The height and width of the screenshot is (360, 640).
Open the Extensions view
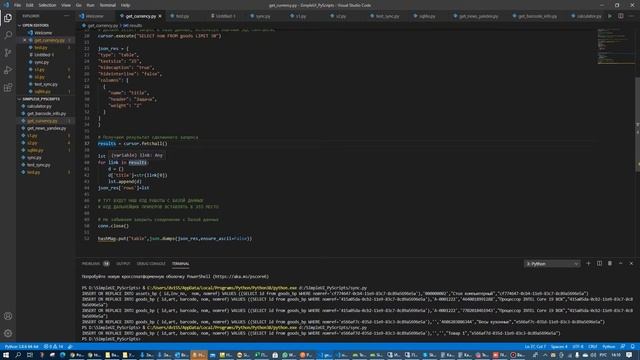(8, 88)
